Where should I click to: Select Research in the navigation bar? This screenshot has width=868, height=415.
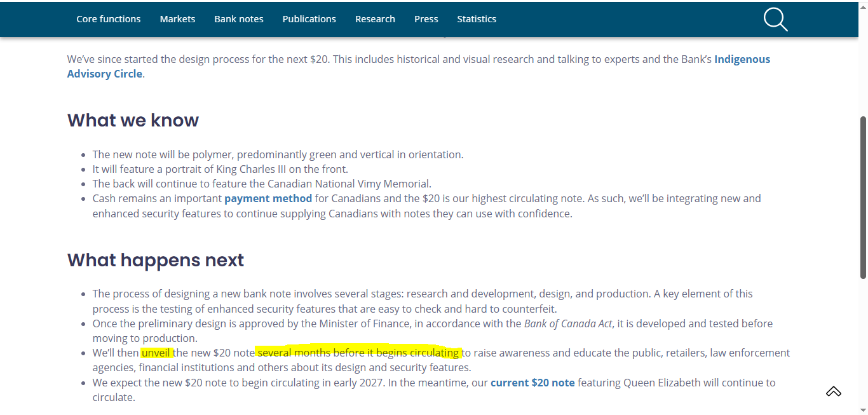(375, 19)
